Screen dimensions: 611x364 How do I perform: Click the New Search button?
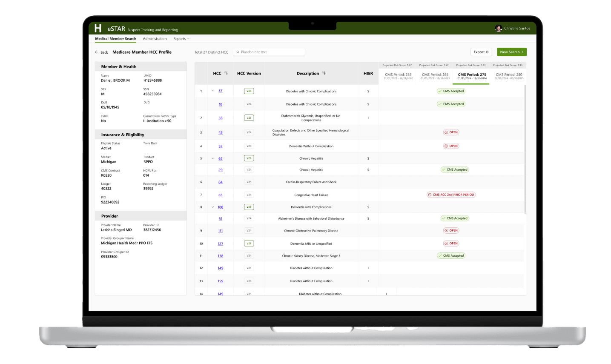coord(511,52)
